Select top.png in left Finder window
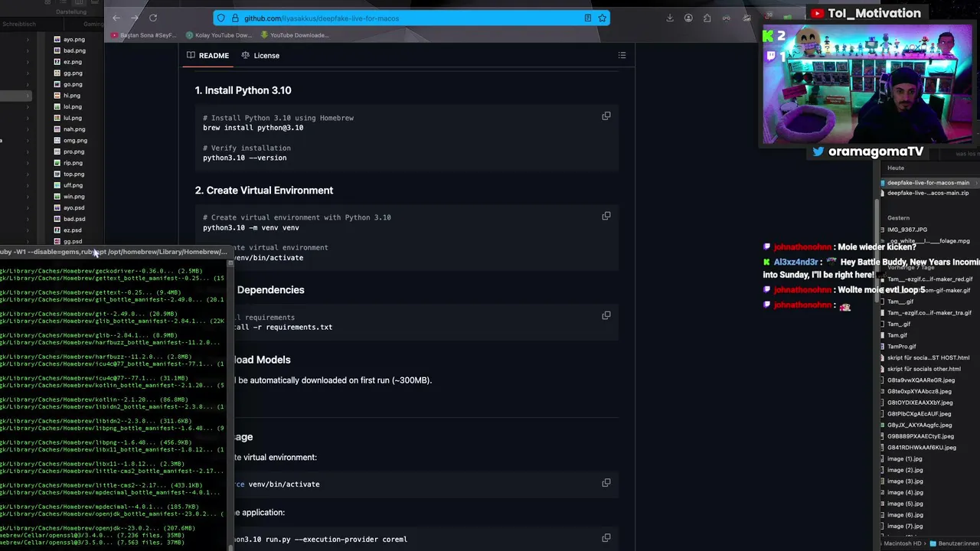The height and width of the screenshot is (551, 980). [x=73, y=174]
